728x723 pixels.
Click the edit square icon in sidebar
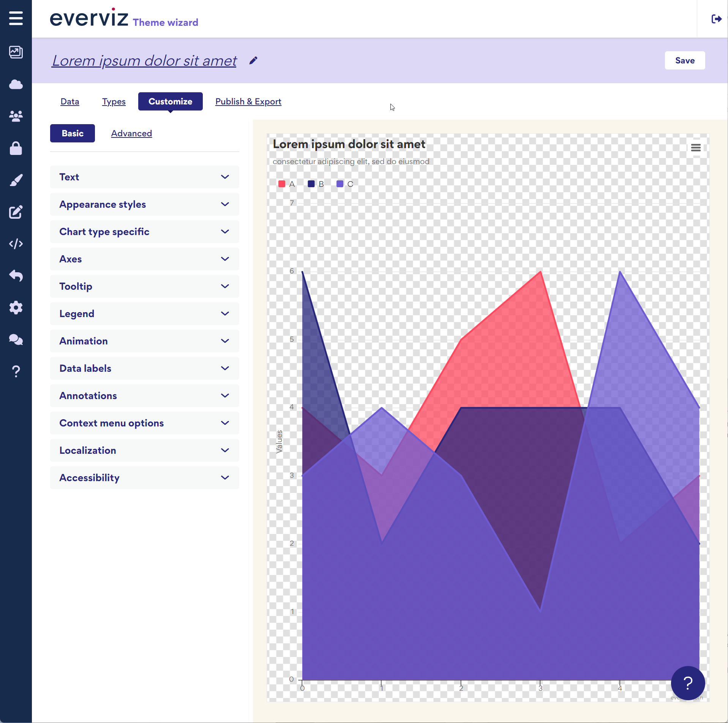[16, 212]
